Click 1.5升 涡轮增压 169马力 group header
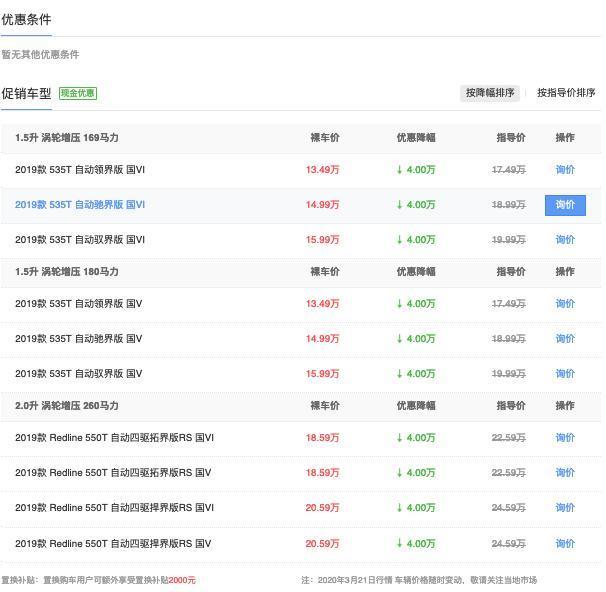This screenshot has height=592, width=606. (67, 138)
